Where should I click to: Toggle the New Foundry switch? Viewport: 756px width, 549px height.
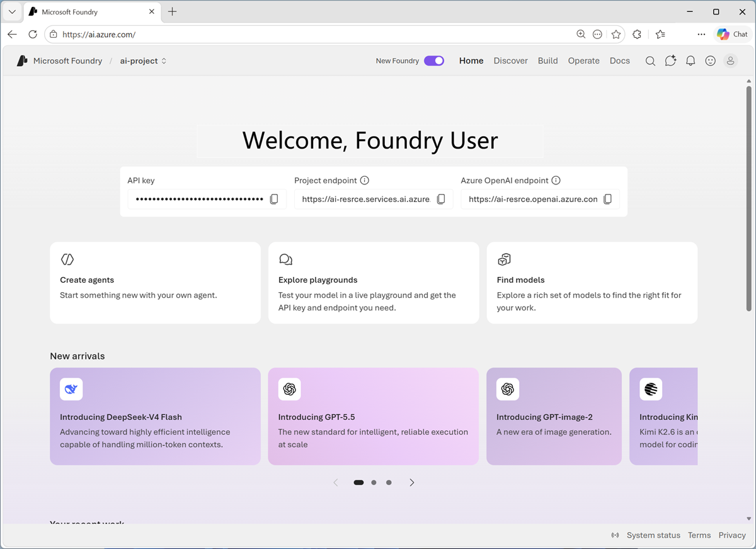pyautogui.click(x=434, y=61)
